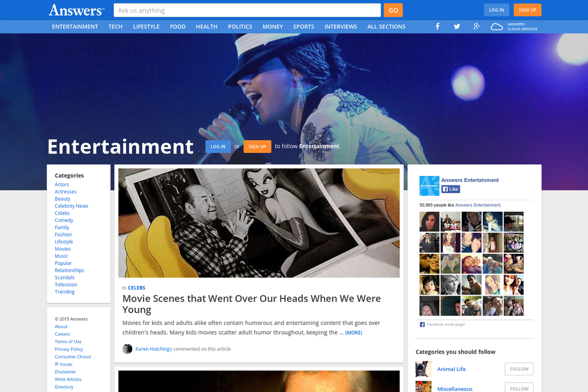The height and width of the screenshot is (392, 588).
Task: Open Animal Life category thumbnail
Action: [423, 369]
